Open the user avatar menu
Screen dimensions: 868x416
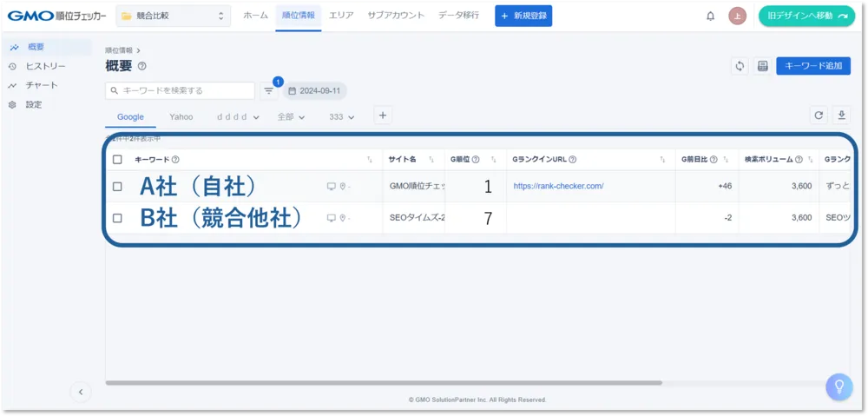(x=737, y=16)
